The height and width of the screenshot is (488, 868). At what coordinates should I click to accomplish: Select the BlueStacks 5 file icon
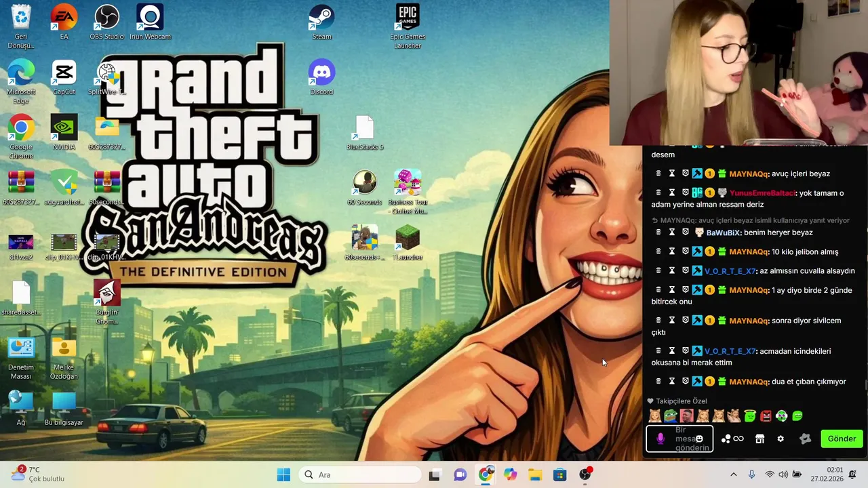coord(365,132)
